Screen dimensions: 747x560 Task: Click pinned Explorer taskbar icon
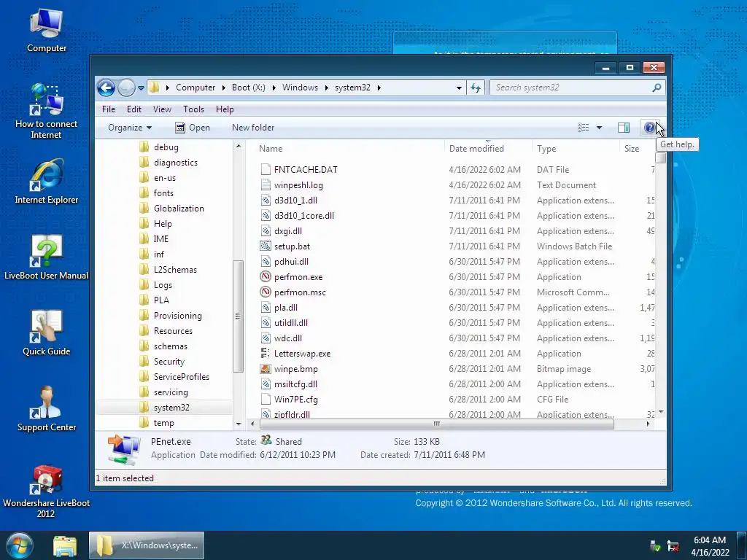click(65, 545)
